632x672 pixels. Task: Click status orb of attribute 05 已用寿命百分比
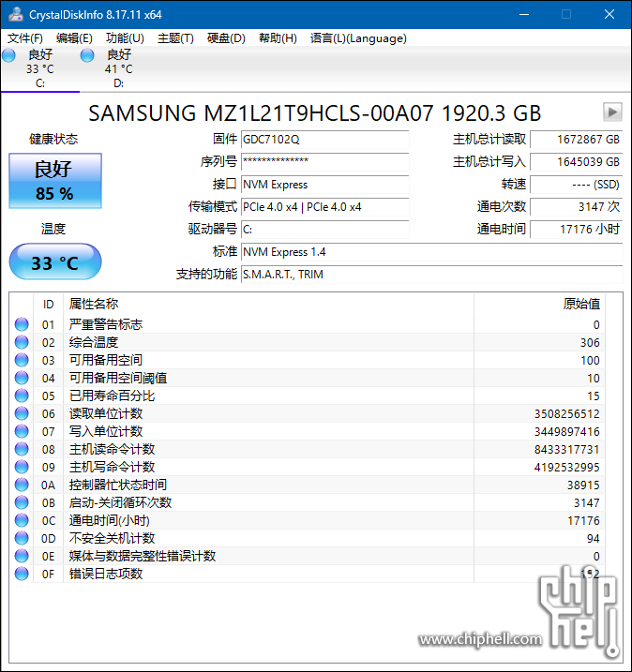[x=22, y=396]
